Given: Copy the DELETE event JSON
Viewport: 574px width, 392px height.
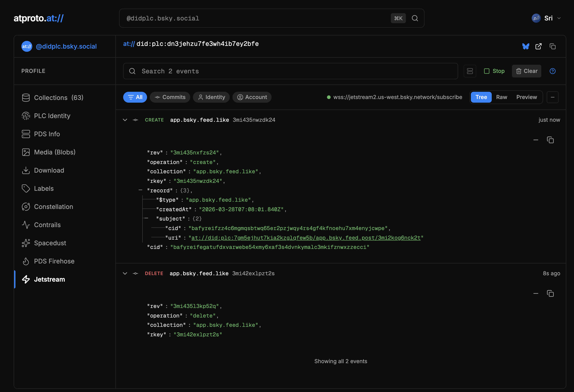Looking at the screenshot, I should point(550,293).
